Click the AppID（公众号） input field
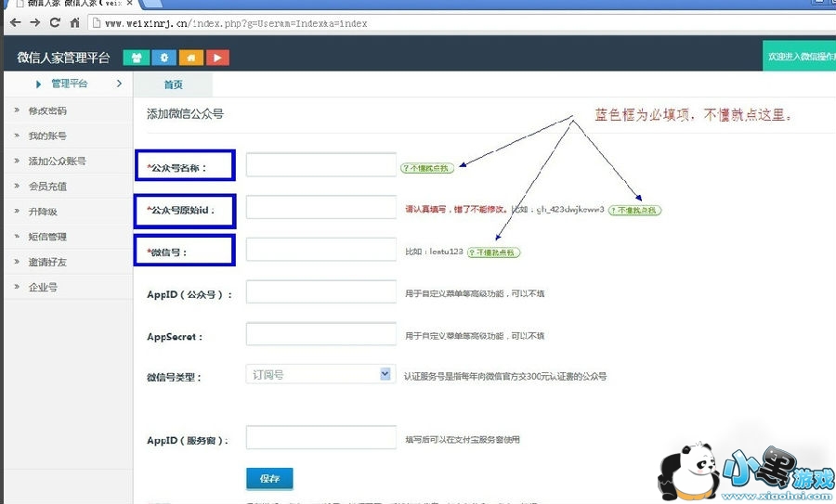The image size is (836, 504). [x=321, y=291]
